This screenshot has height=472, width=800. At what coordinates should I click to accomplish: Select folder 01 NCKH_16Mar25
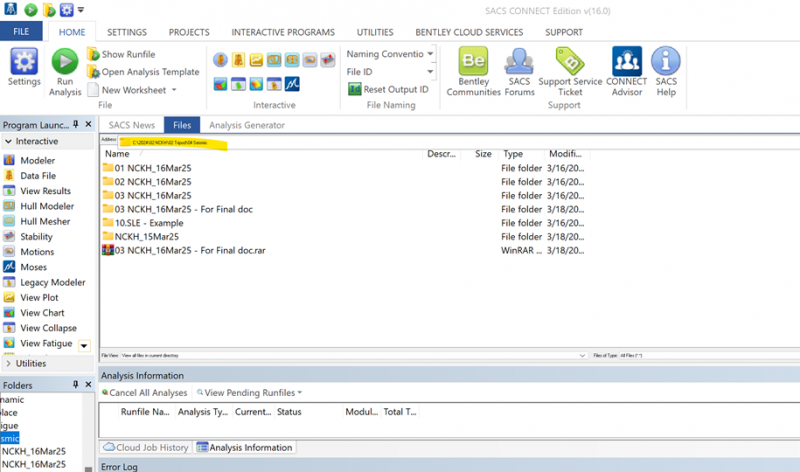pyautogui.click(x=153, y=168)
